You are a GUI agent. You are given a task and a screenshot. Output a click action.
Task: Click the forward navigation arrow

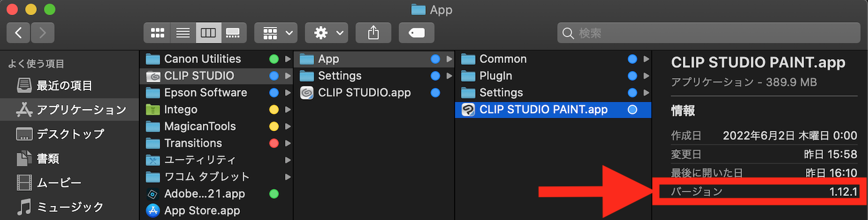coord(42,33)
